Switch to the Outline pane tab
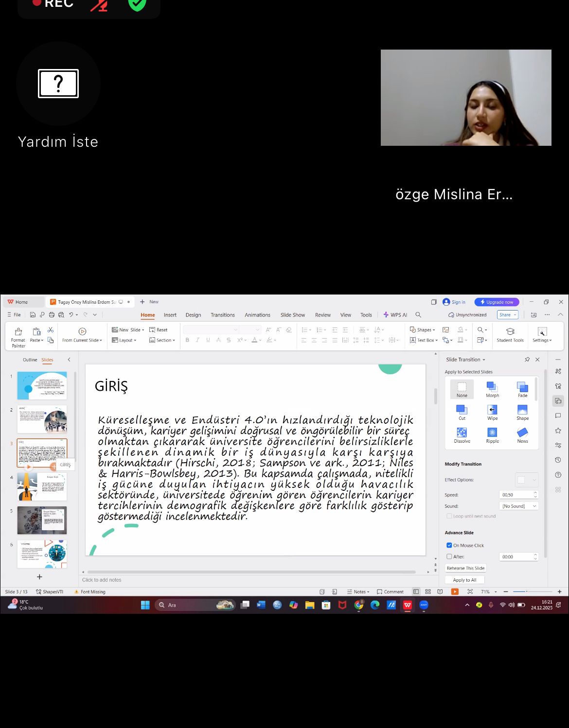Image resolution: width=569 pixels, height=728 pixels. (30, 360)
